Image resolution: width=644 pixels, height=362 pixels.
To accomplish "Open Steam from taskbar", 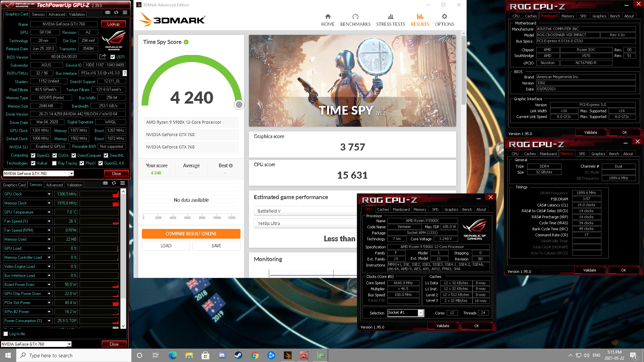I will point(238,355).
